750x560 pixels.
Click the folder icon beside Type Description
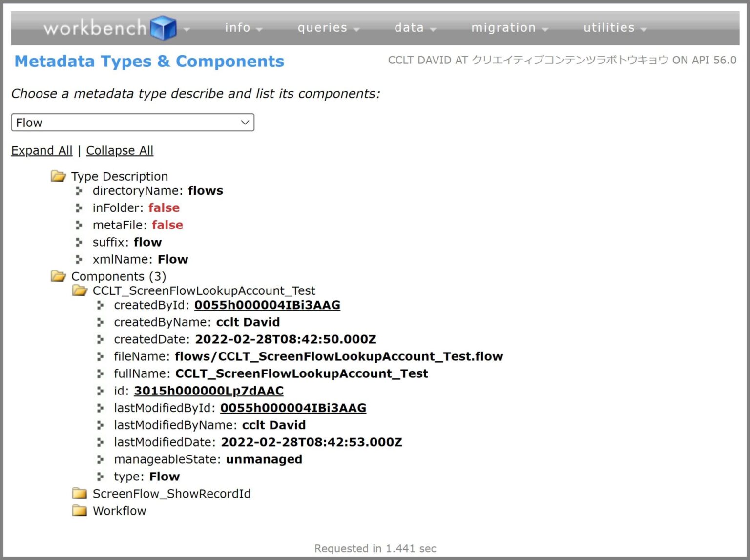58,176
